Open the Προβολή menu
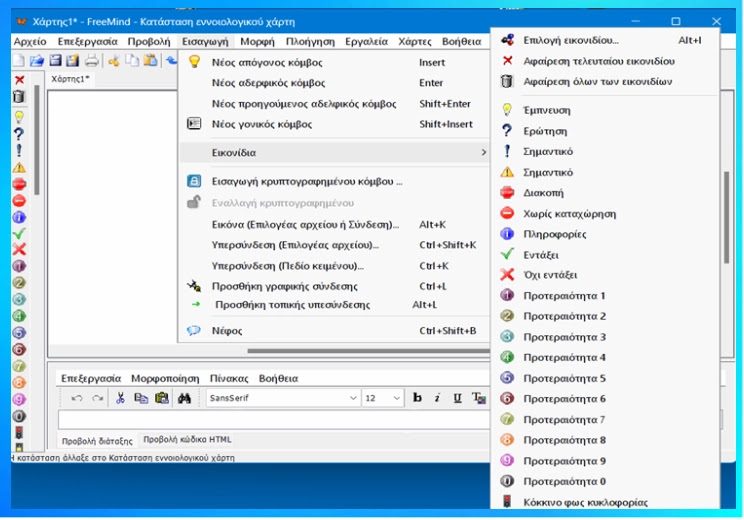Screen dimensions: 744x520 click(x=149, y=41)
